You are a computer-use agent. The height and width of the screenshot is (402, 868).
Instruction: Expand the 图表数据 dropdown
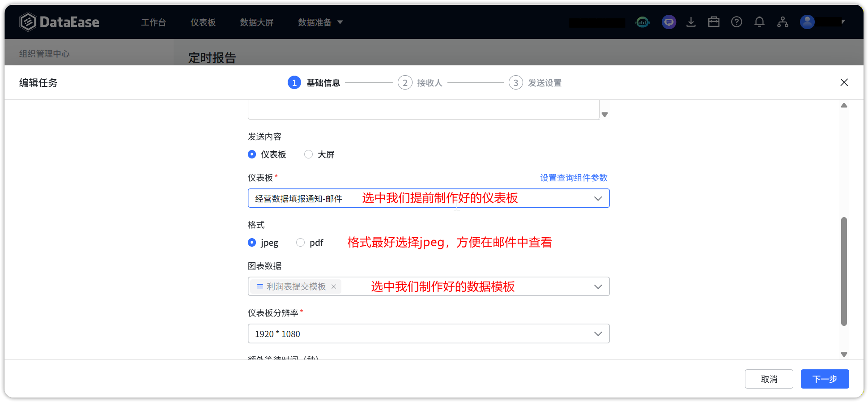(598, 287)
